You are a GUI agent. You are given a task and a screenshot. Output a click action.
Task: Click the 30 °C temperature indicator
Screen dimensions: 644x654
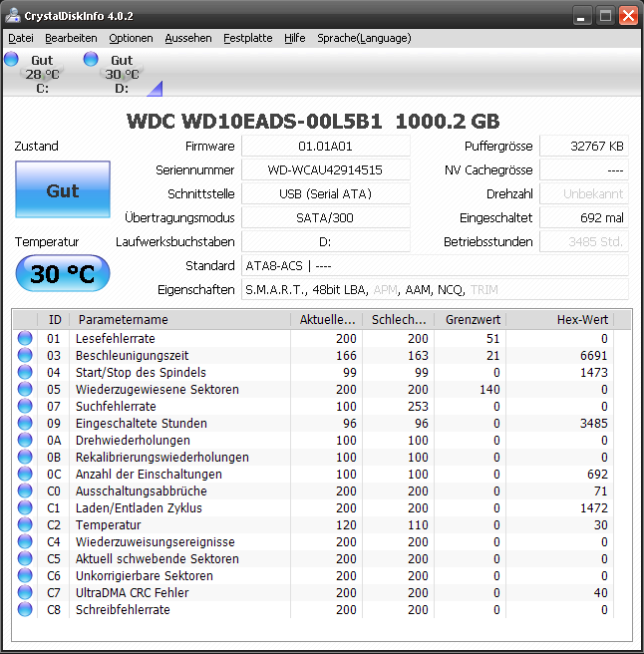tap(63, 273)
